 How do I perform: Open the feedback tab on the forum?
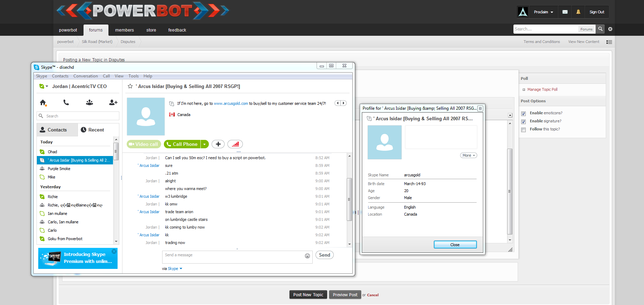pos(177,30)
